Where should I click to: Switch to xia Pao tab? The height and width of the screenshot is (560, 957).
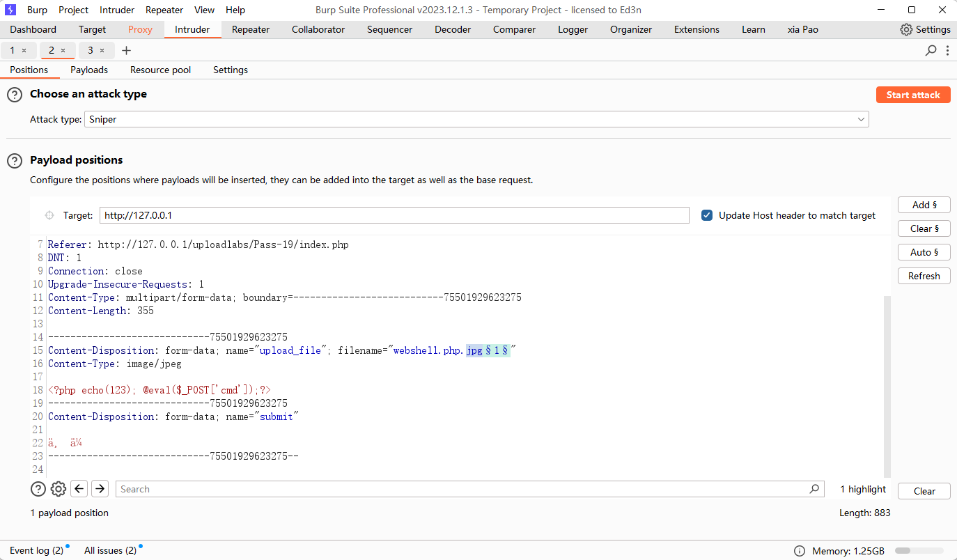click(802, 29)
